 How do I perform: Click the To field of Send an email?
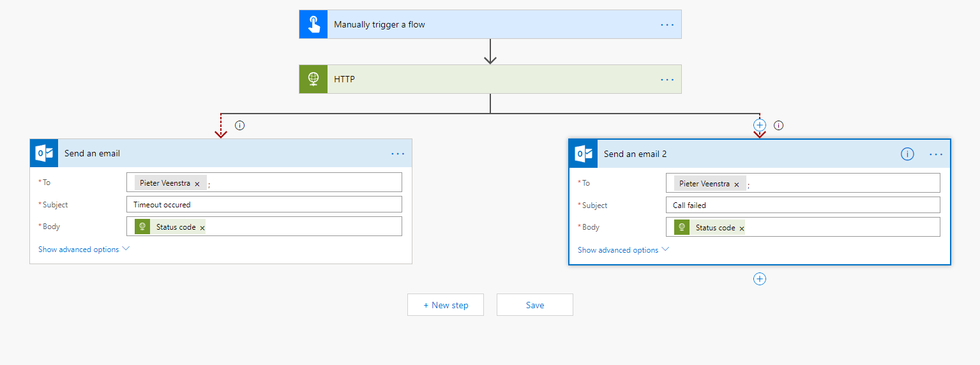pyautogui.click(x=264, y=182)
